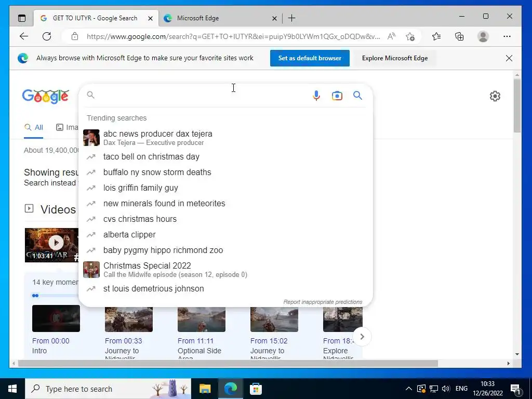Open the Windows Start menu
The width and height of the screenshot is (532, 399).
click(x=12, y=389)
